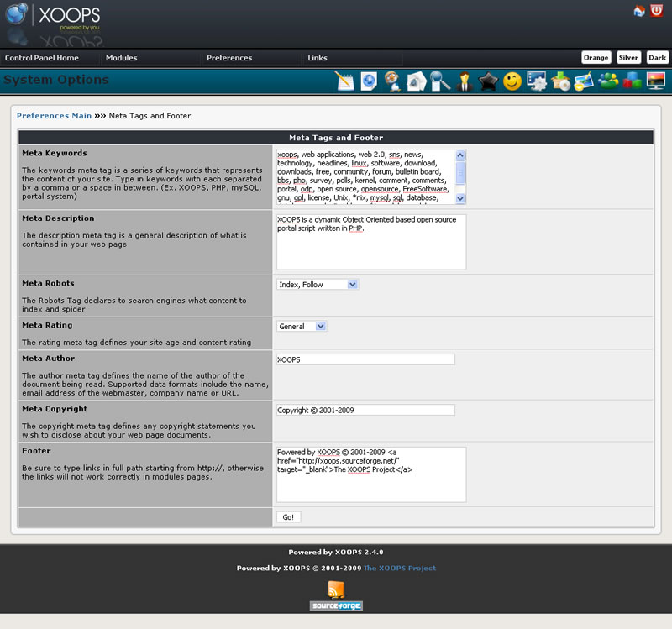Open the winking smiley icon

coord(512,81)
